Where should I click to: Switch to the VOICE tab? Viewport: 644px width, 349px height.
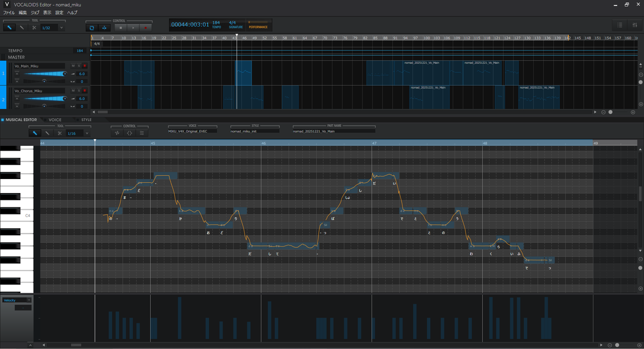(55, 120)
